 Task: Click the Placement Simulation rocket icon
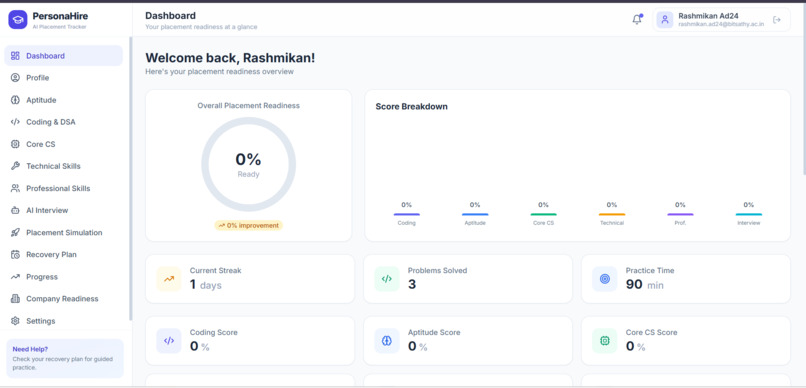click(15, 232)
